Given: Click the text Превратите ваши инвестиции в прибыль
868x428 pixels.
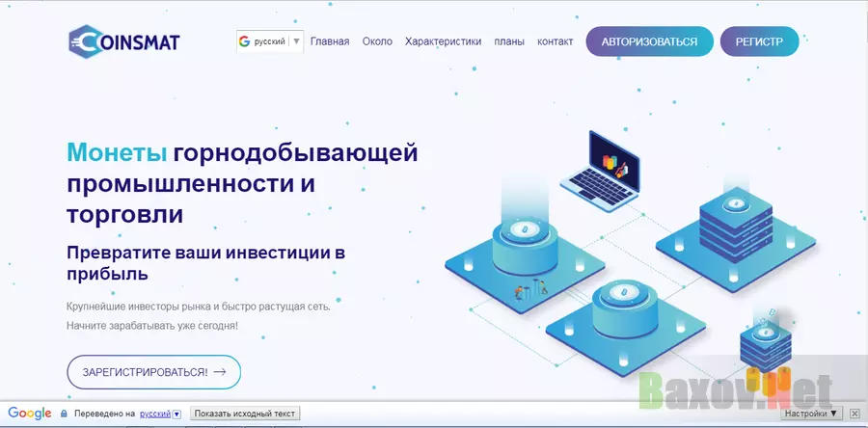Looking at the screenshot, I should click(x=206, y=263).
